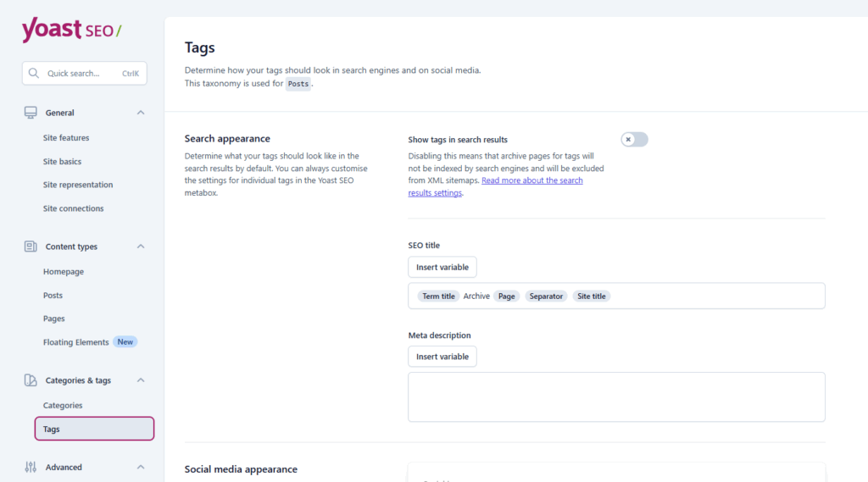Go to Floating Elements settings
This screenshot has width=868, height=482.
[76, 342]
